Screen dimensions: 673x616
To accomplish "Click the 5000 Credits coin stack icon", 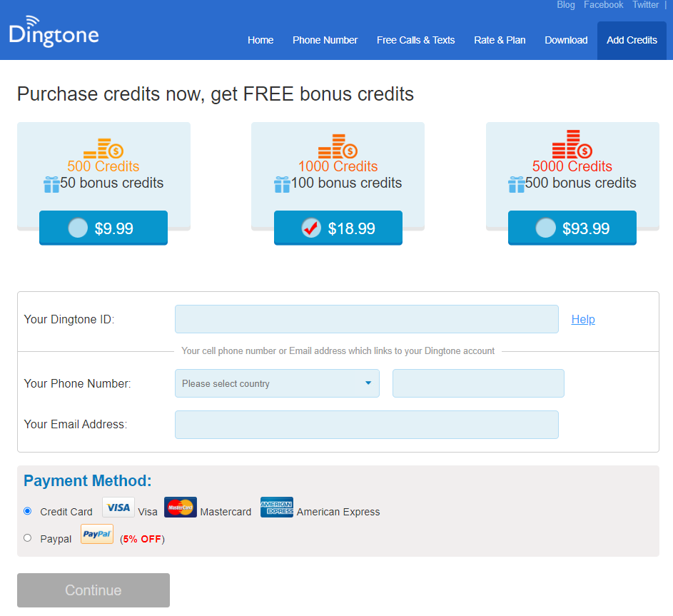I will [572, 144].
